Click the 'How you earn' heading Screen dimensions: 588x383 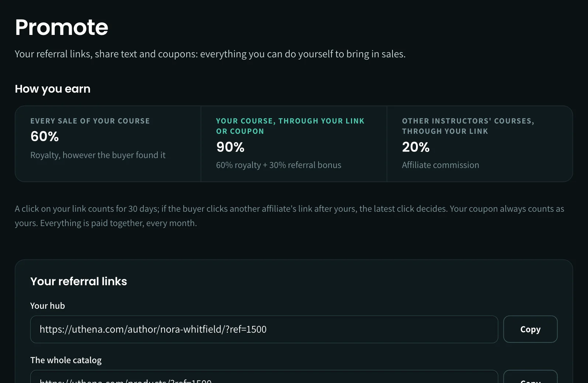point(53,89)
